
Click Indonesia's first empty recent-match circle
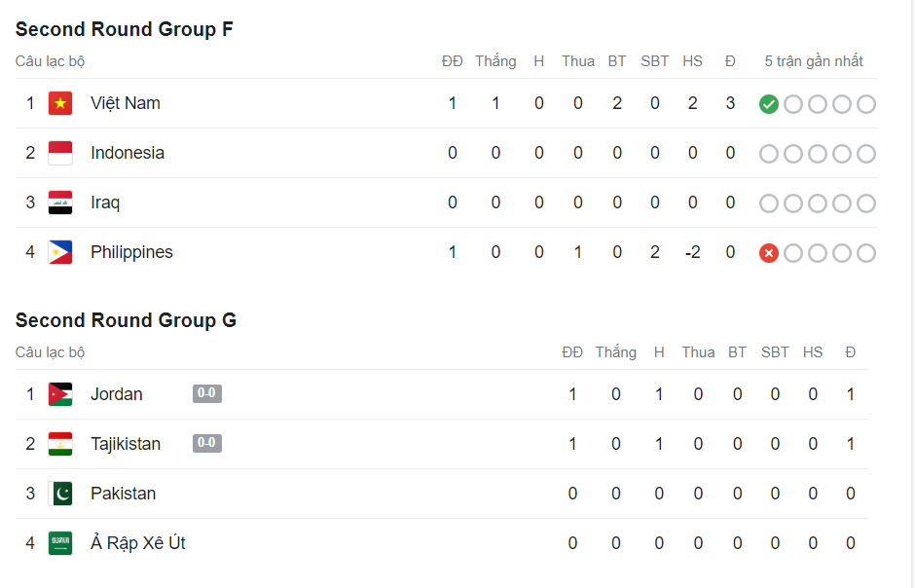pos(769,154)
